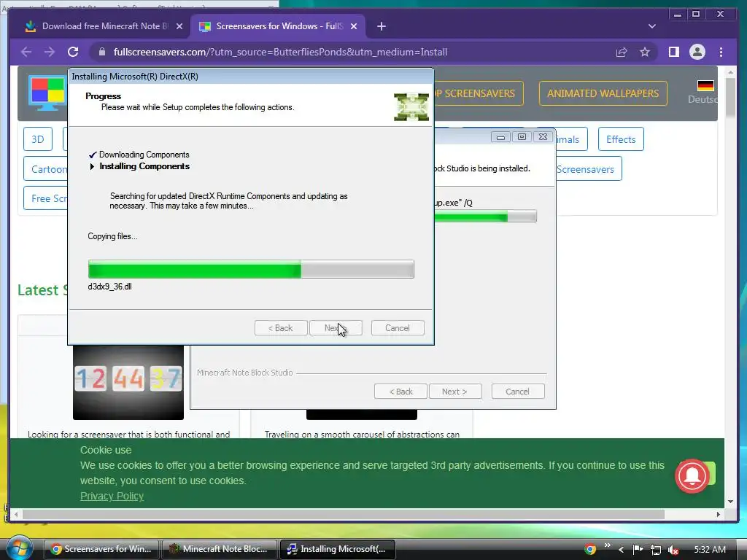This screenshot has height=560, width=747.
Task: Choose the 3D screensaver category
Action: pyautogui.click(x=38, y=139)
